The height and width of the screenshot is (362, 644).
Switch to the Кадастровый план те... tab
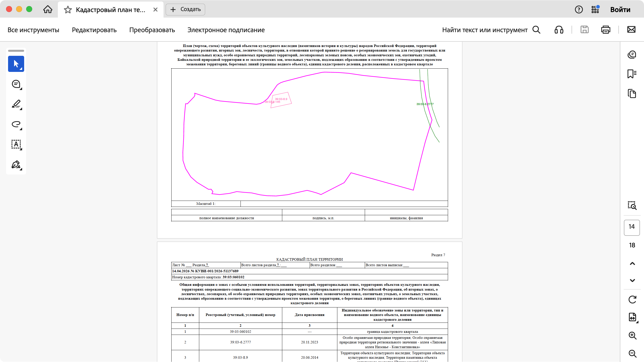[x=111, y=10]
